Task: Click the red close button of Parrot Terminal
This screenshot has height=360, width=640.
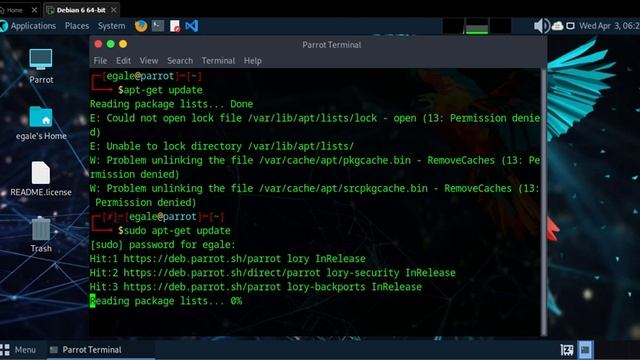Action: pos(98,44)
